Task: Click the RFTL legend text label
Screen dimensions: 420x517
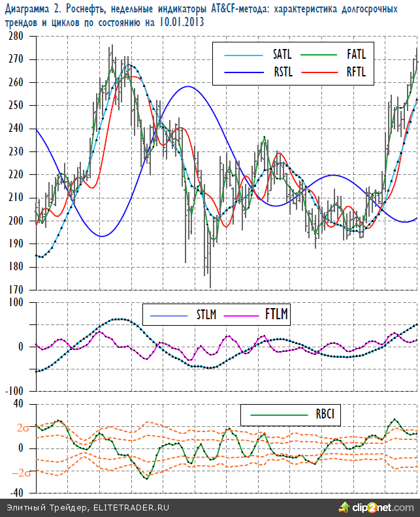Action: pos(357,72)
